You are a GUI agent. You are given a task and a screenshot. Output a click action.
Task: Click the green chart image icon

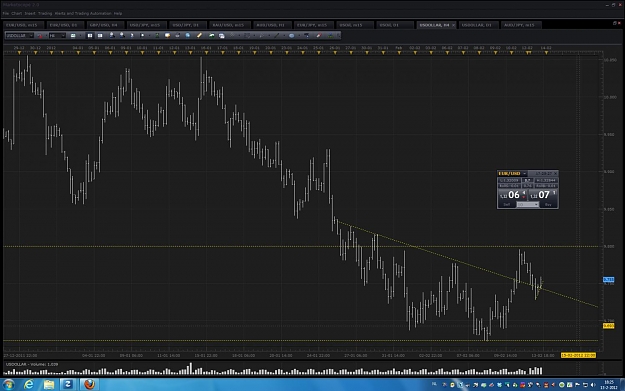211,35
